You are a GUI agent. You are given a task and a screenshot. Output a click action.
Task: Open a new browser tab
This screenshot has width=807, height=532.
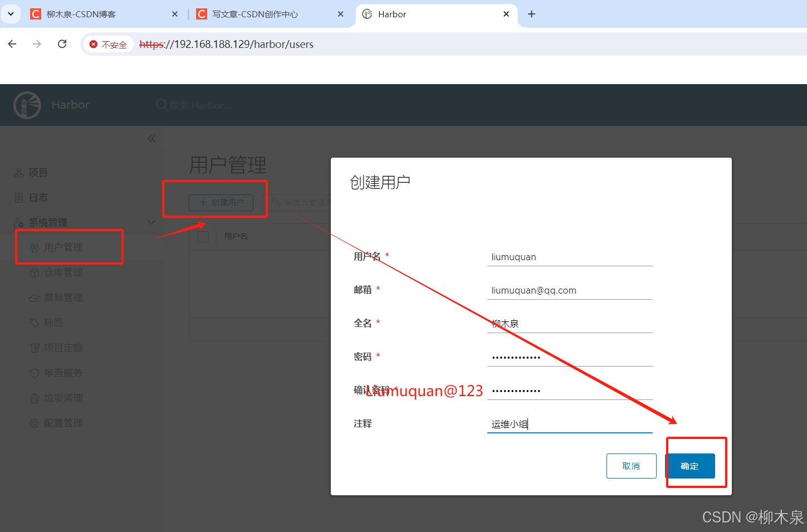coord(531,14)
